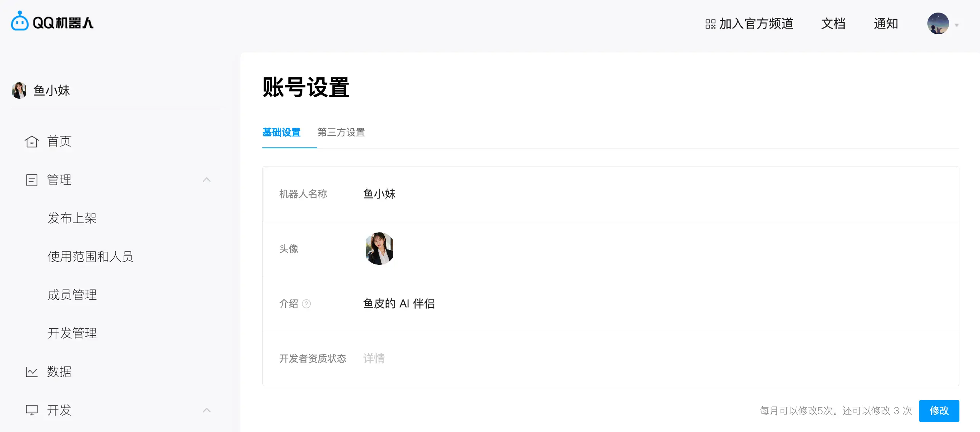Click the question mark help icon beside 介绍

(306, 304)
